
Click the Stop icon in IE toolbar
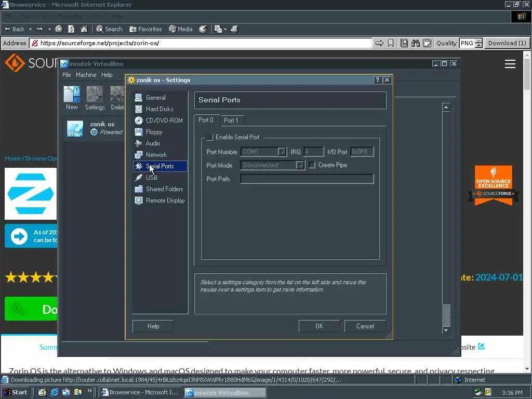pyautogui.click(x=59, y=29)
